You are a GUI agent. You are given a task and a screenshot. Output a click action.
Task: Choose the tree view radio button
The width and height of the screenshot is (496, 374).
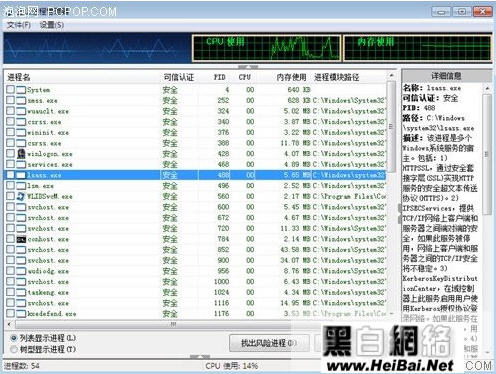coord(14,349)
